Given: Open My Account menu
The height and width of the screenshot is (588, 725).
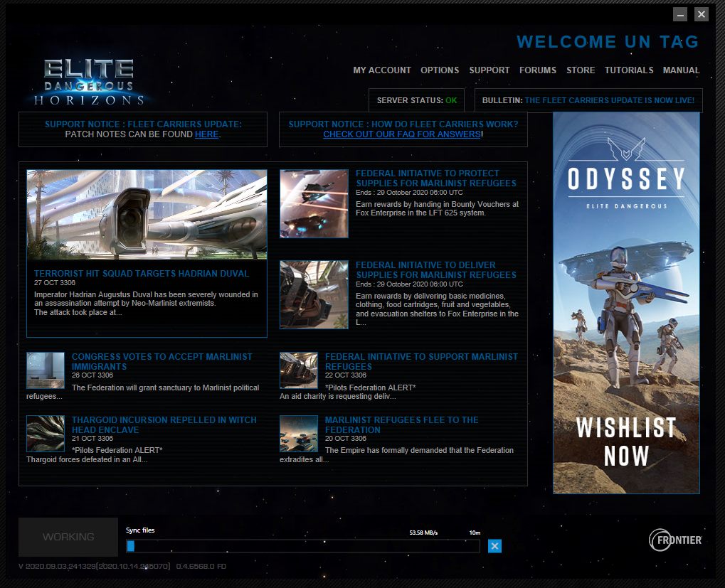Looking at the screenshot, I should [382, 70].
